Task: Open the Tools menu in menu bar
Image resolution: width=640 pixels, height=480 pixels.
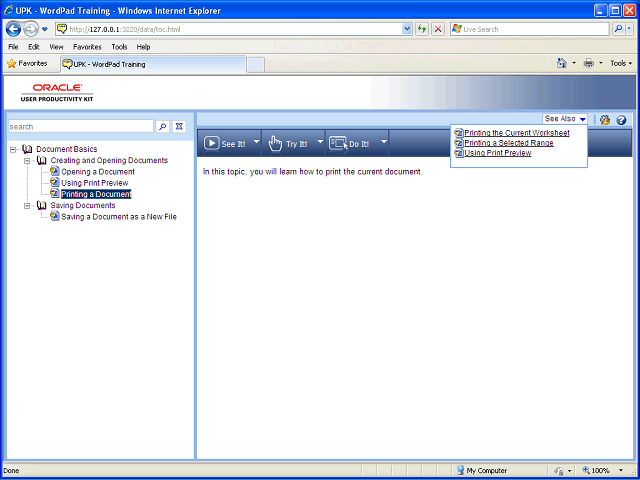Action: pyautogui.click(x=119, y=47)
